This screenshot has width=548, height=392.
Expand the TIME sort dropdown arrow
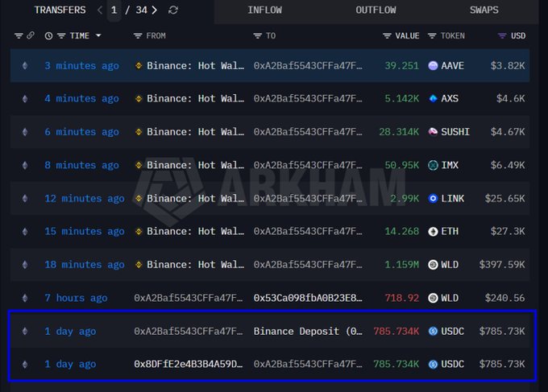click(98, 35)
